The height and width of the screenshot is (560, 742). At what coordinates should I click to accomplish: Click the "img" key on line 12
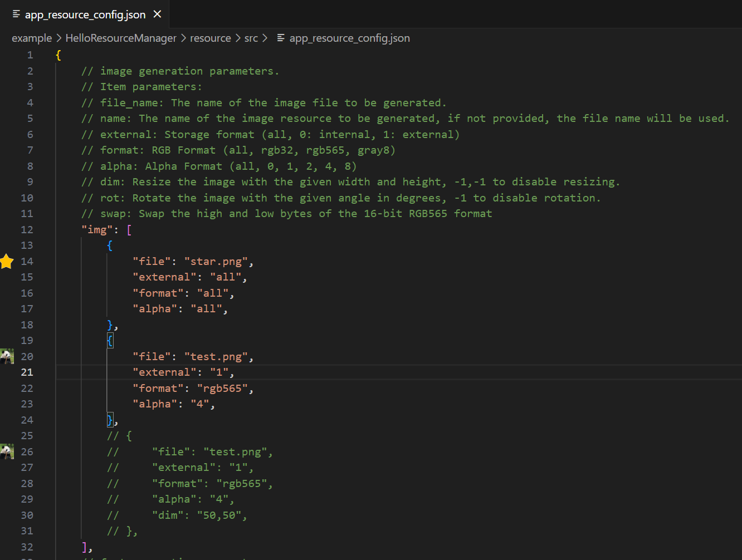[x=97, y=229]
